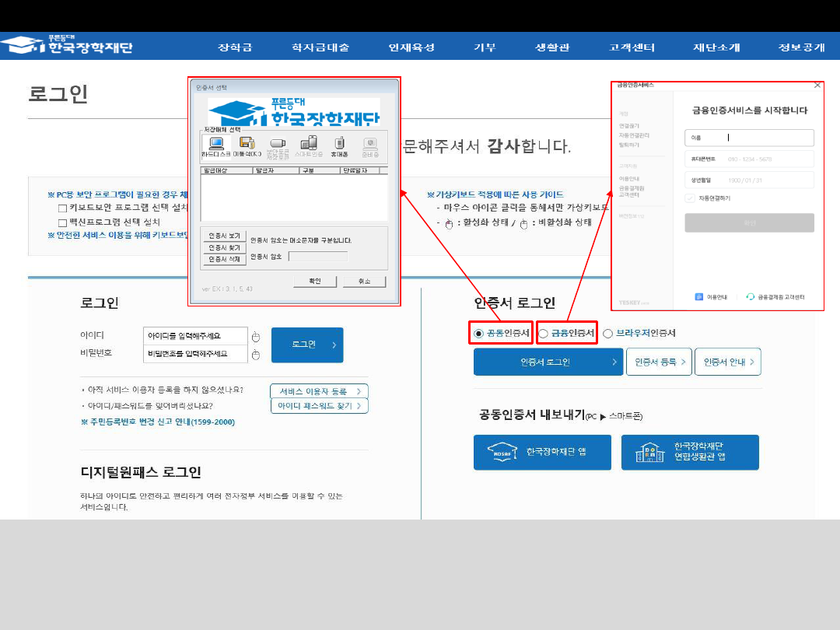Click virtual keyboard mouse icon beside 비밀번호
Screen dimensions: 840x630
tap(256, 355)
